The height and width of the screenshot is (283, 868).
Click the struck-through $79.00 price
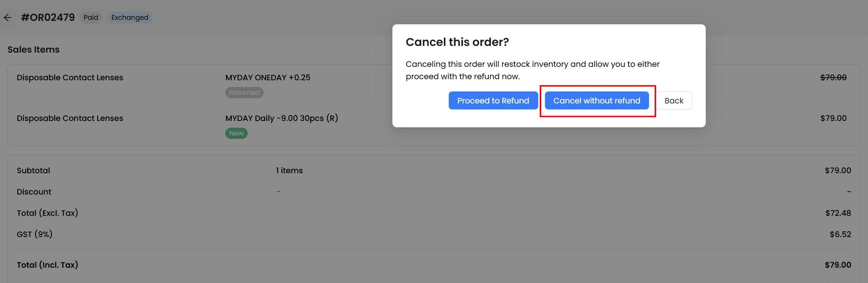(x=833, y=78)
